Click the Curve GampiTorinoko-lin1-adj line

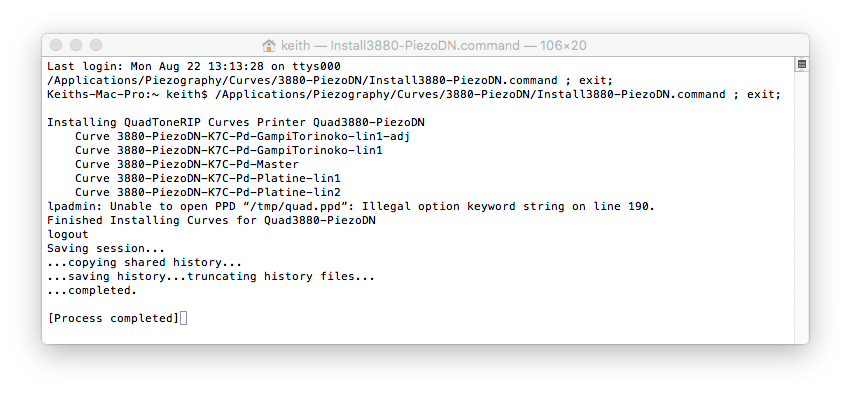coord(242,137)
